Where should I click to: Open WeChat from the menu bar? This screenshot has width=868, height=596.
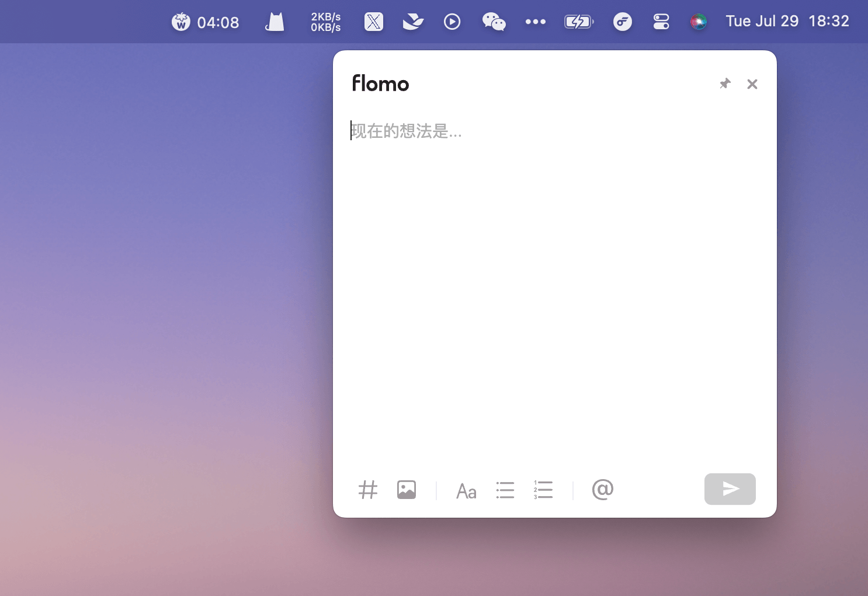coord(494,22)
